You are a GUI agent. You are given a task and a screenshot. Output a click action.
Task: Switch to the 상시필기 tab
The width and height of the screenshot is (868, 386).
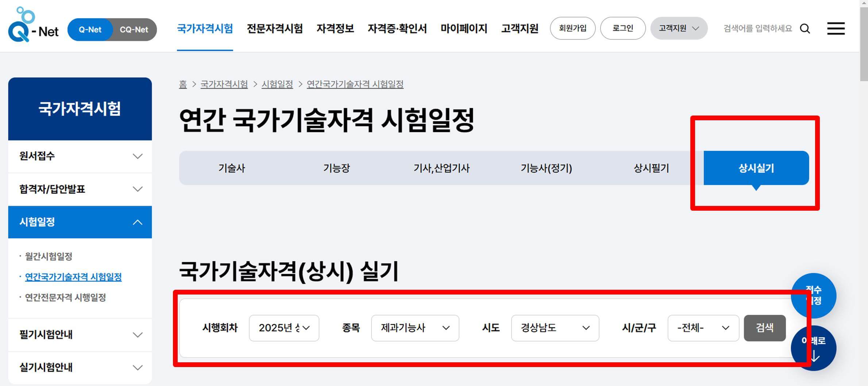(x=651, y=168)
